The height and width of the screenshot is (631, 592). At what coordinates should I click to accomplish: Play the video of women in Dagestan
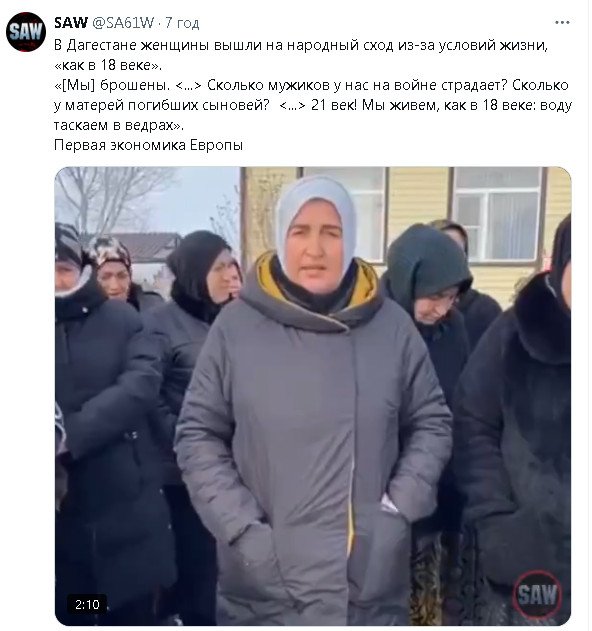[x=313, y=396]
